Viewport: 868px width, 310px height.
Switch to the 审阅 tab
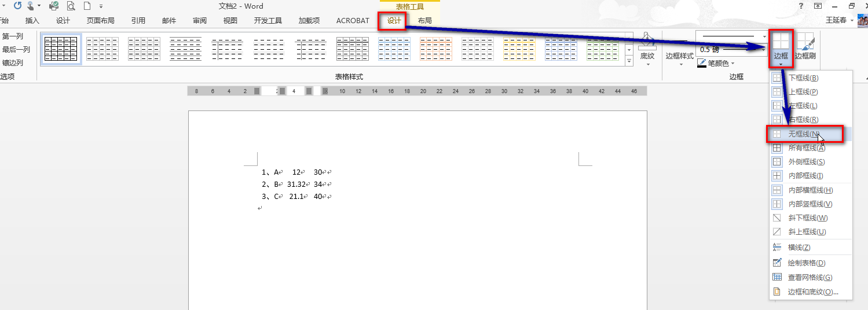(200, 20)
